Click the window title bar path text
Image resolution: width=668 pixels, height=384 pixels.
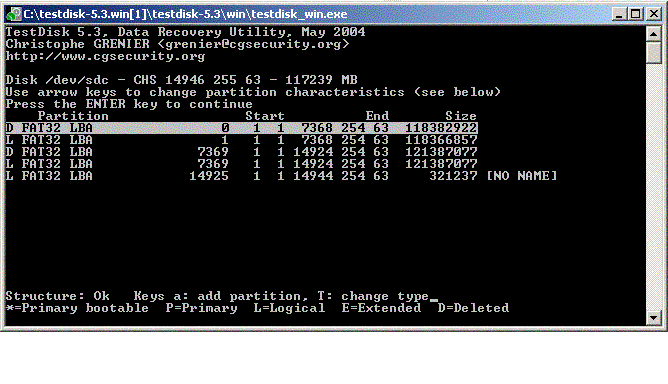coord(185,14)
